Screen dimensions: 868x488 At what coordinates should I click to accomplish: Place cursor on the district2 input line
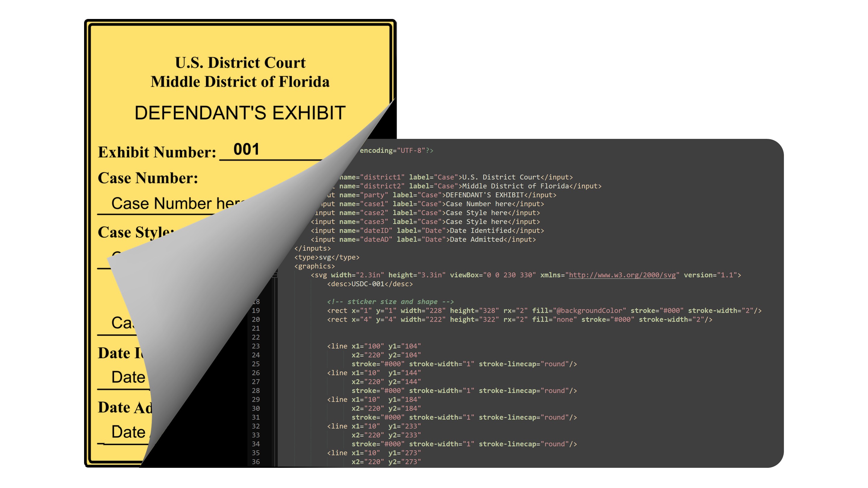468,186
